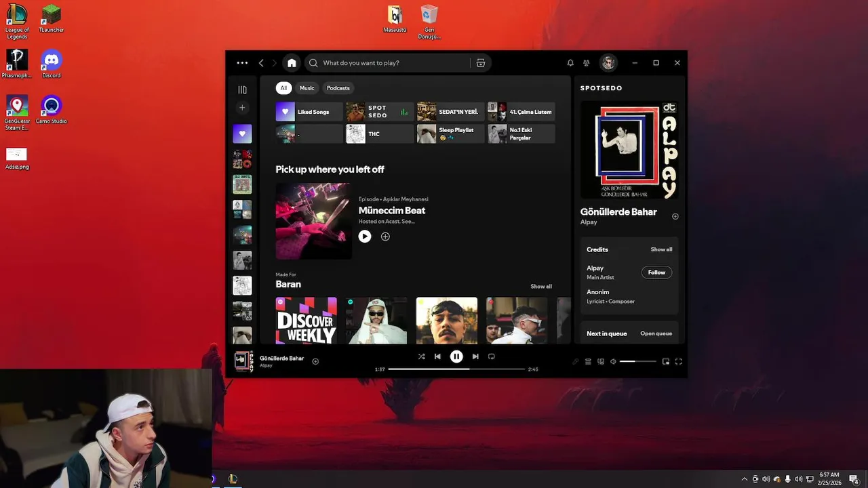Toggle the Queue view icon

tap(588, 362)
